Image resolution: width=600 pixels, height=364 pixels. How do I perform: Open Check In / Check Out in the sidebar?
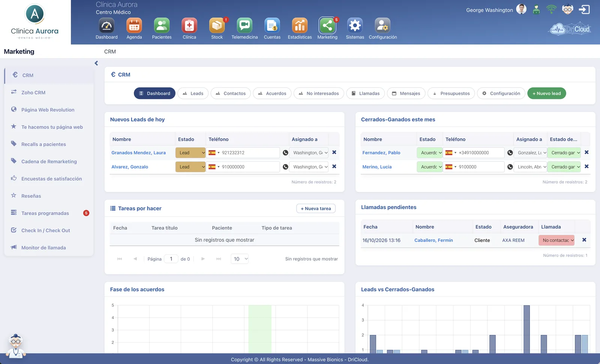tap(49, 230)
